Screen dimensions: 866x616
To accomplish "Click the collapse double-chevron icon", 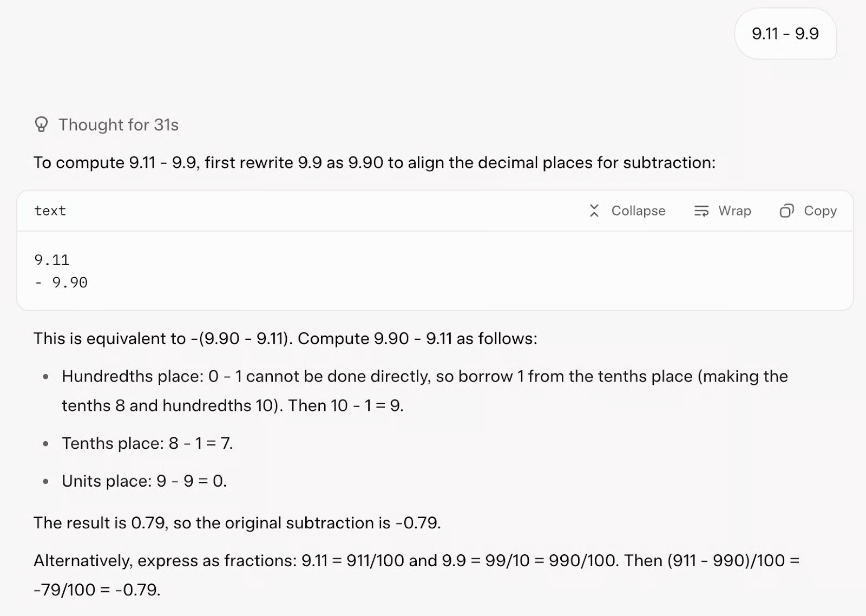I will click(x=594, y=211).
